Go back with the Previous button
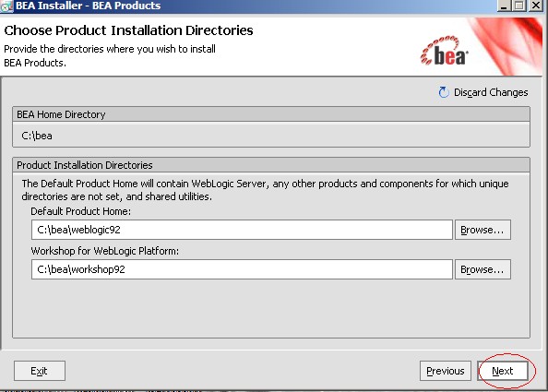Viewport: 548px width, 392px height. 446,371
